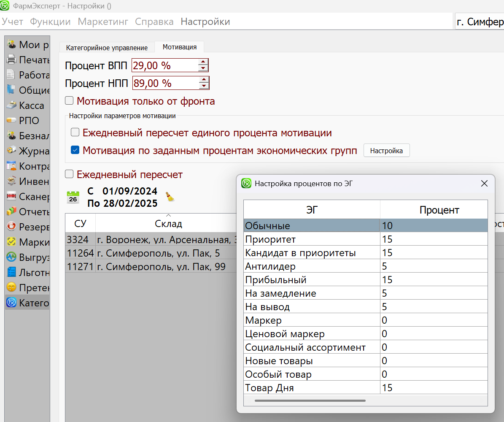Switch to Категорийное управление tab
The width and height of the screenshot is (504, 422).
(107, 48)
